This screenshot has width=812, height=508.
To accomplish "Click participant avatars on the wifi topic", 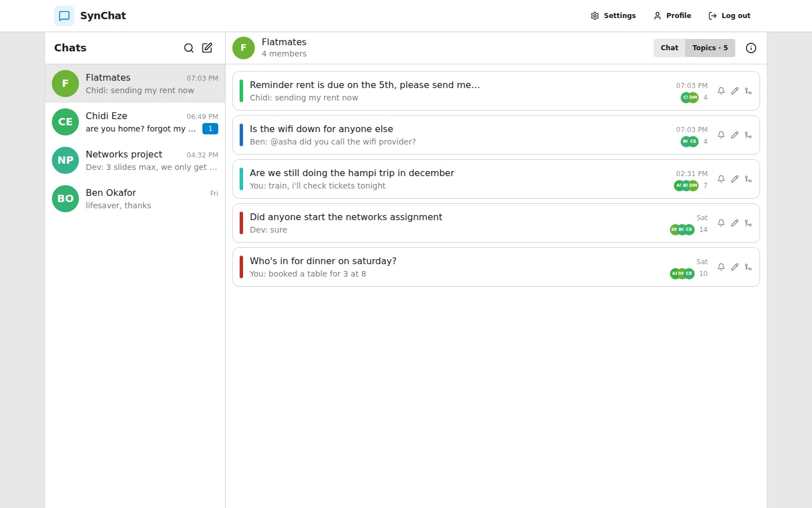I will point(690,142).
